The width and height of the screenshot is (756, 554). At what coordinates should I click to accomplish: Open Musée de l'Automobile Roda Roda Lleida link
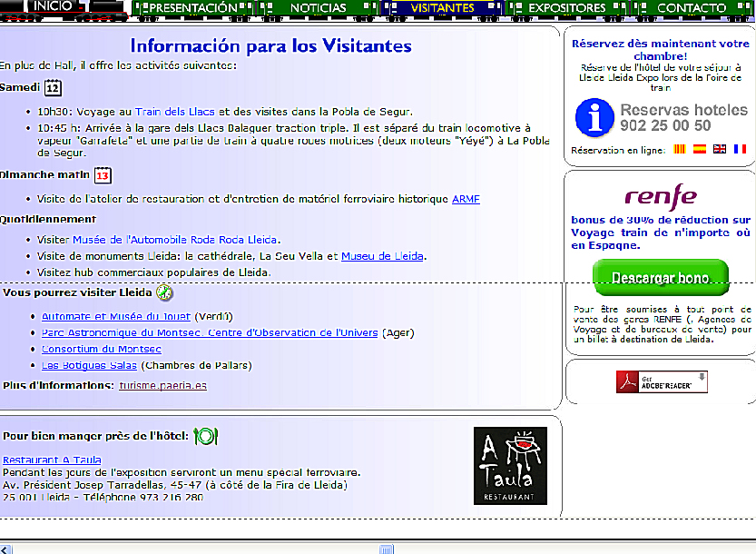(x=174, y=240)
